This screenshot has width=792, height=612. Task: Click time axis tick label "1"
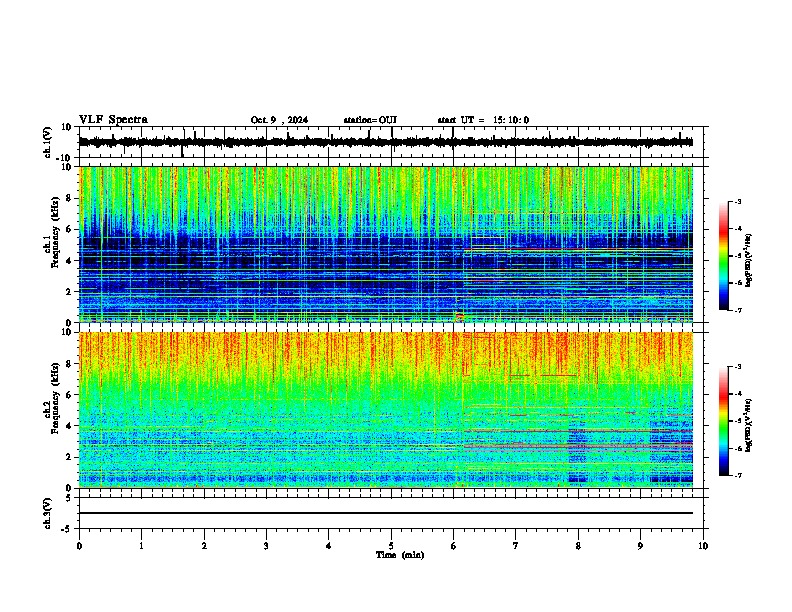[141, 546]
